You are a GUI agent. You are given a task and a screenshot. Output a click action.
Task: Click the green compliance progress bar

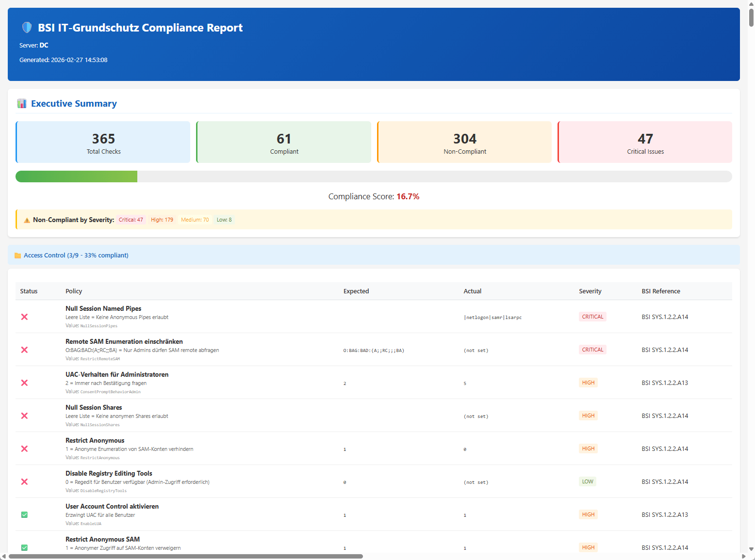coord(77,176)
